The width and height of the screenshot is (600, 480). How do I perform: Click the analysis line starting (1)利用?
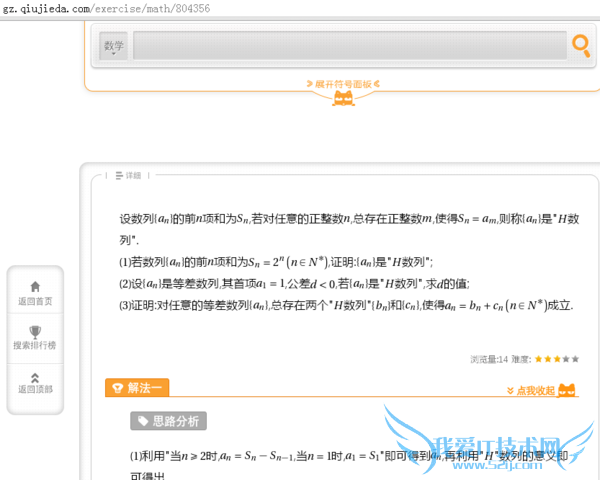coord(349,456)
